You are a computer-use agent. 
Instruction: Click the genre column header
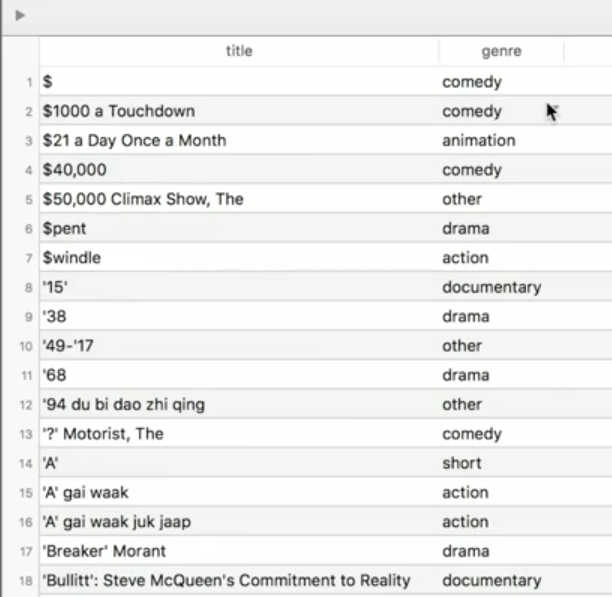[501, 51]
